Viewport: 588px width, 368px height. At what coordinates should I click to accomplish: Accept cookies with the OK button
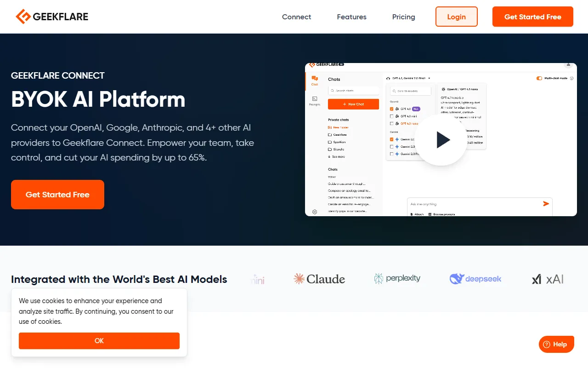point(99,341)
